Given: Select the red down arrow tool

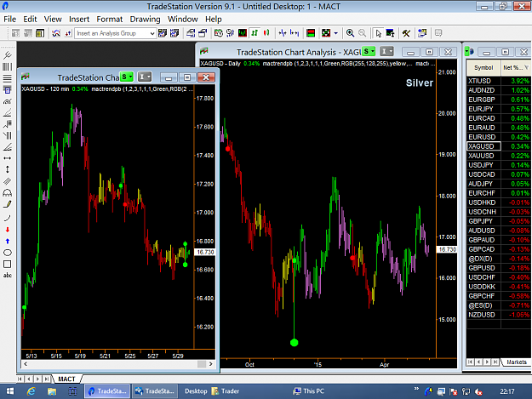Looking at the screenshot, I should [x=7, y=230].
